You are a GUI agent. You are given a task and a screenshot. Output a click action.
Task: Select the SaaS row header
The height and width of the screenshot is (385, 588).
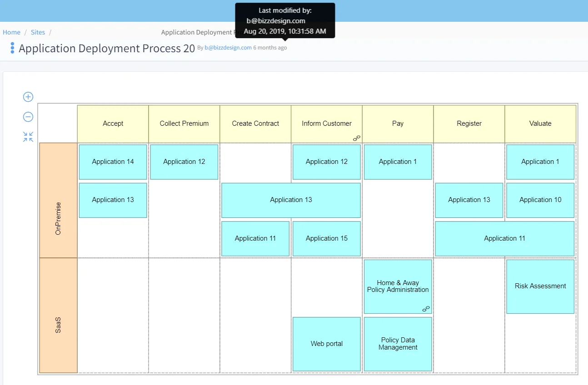click(x=58, y=316)
